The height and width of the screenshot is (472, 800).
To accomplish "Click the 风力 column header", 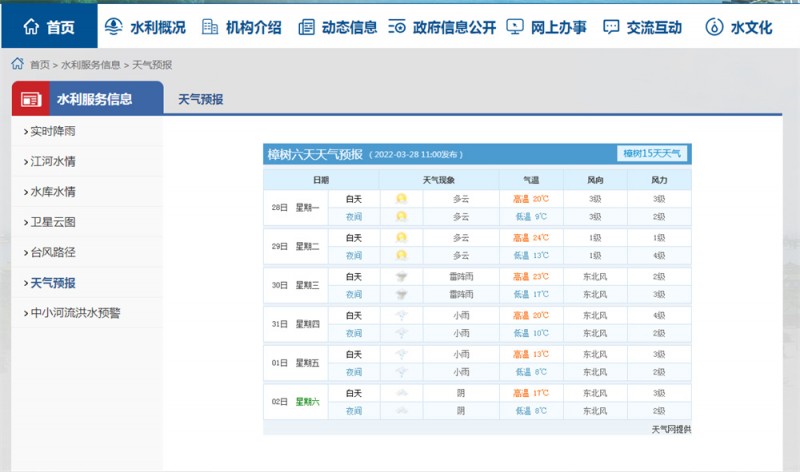I will tap(659, 180).
